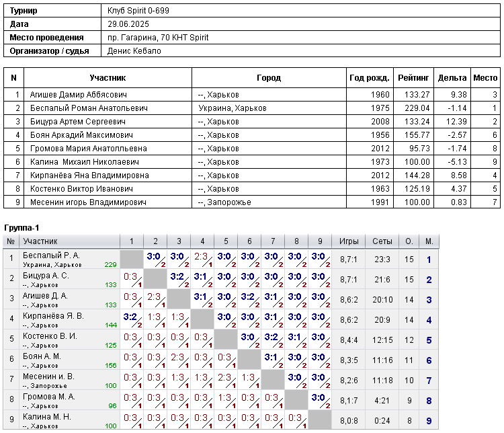This screenshot has height=433, width=504.
Task: Select participant 'Боян Аркадий Максимович'
Action: pos(81,135)
